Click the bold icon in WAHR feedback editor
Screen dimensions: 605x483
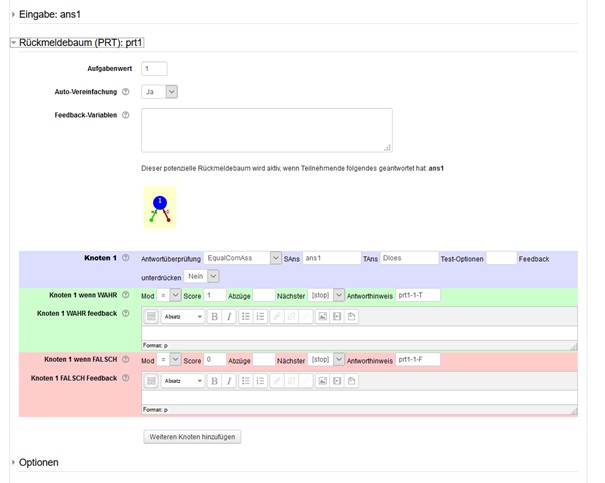pos(214,316)
